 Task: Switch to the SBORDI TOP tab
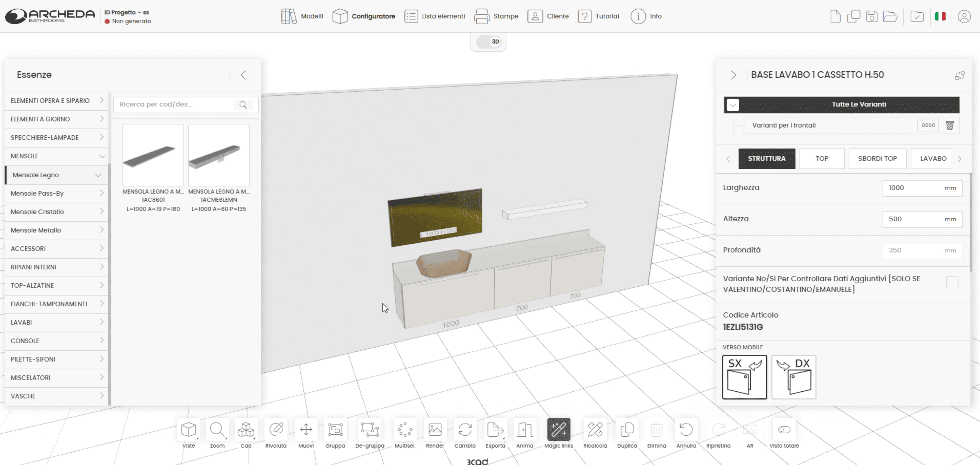(x=877, y=158)
